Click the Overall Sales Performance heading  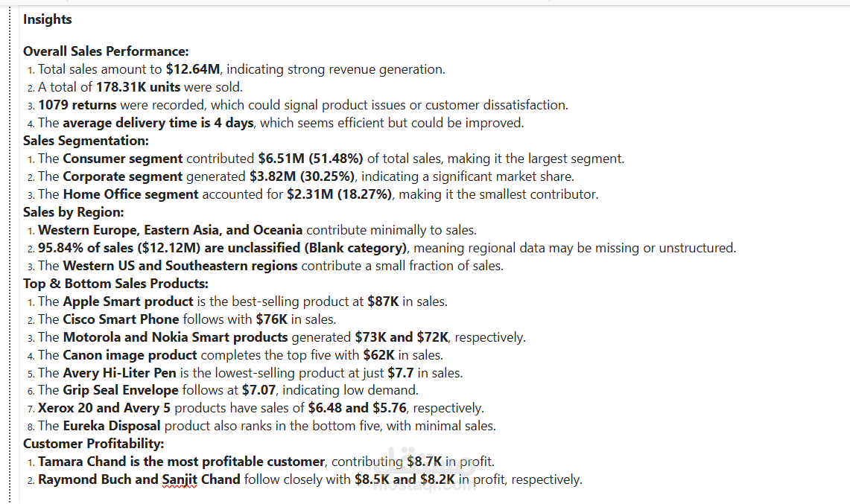click(106, 51)
